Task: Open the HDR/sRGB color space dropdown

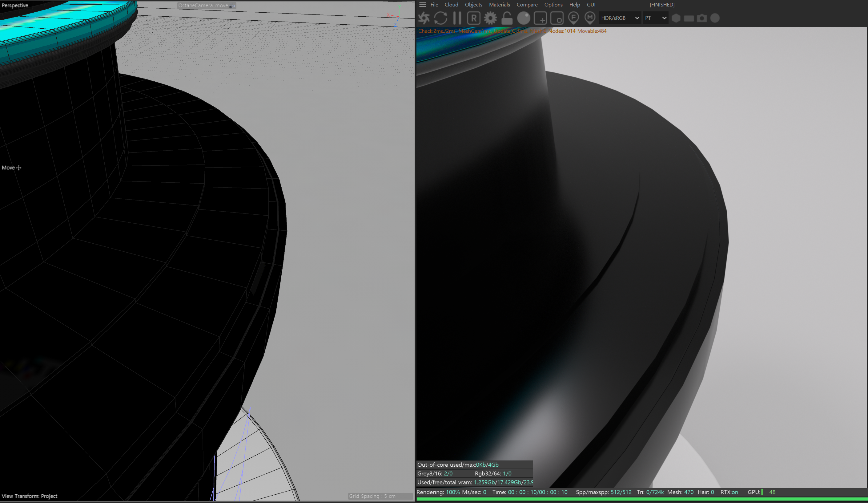Action: point(620,18)
